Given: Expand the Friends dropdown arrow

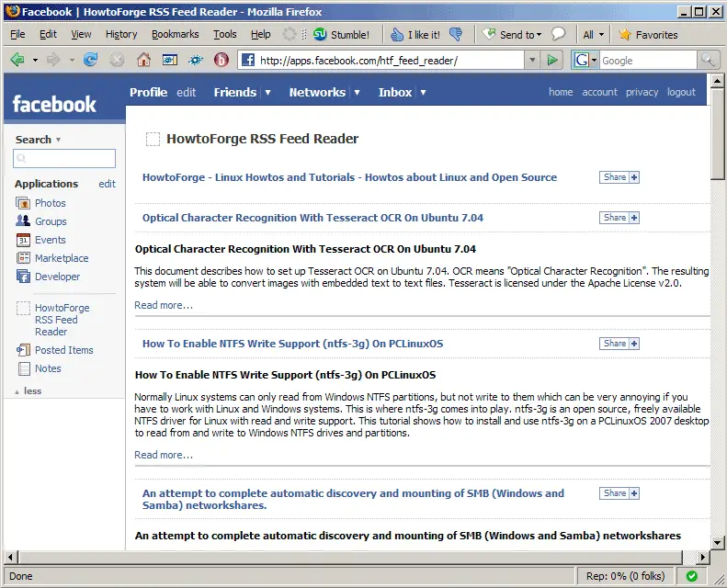Looking at the screenshot, I should click(x=268, y=93).
